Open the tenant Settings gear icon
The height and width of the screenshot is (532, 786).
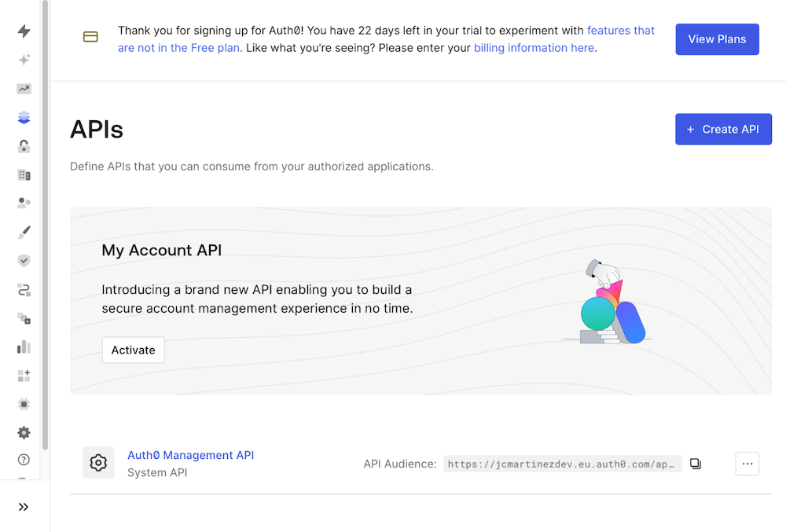[x=24, y=432]
